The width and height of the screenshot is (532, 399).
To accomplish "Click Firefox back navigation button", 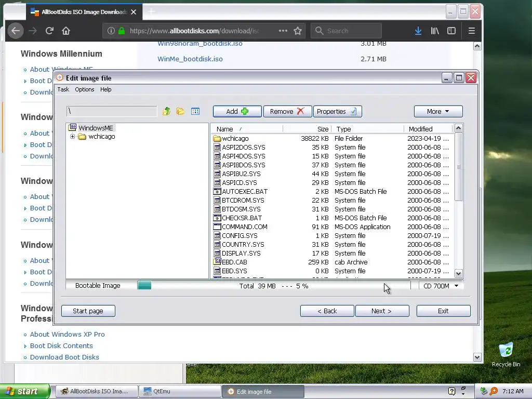I will pyautogui.click(x=15, y=31).
